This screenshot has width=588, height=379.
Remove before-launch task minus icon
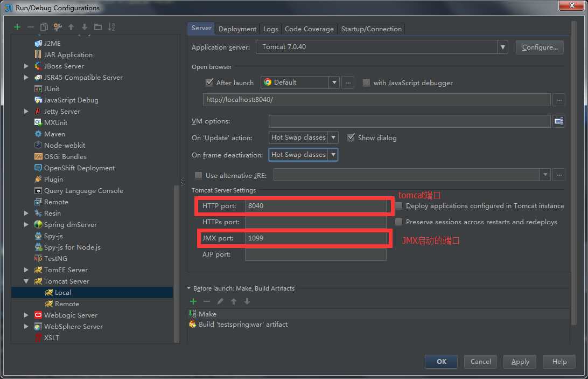coord(207,301)
